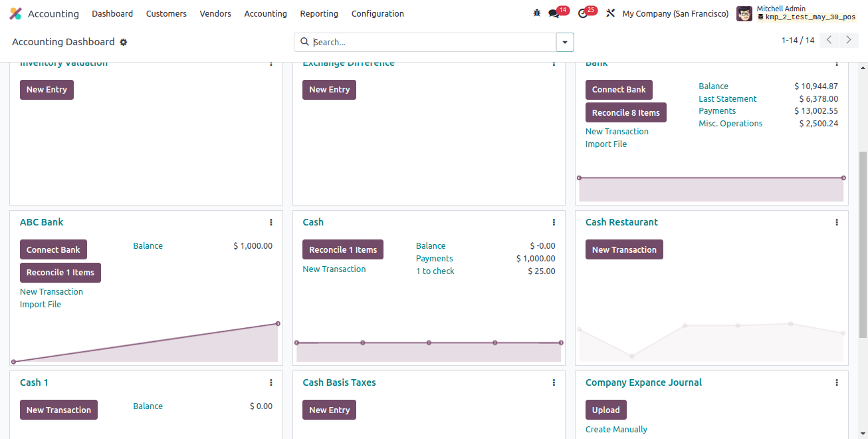Click New Transaction button on the Cash 1 card
The height and width of the screenshot is (439, 868).
pyautogui.click(x=58, y=410)
